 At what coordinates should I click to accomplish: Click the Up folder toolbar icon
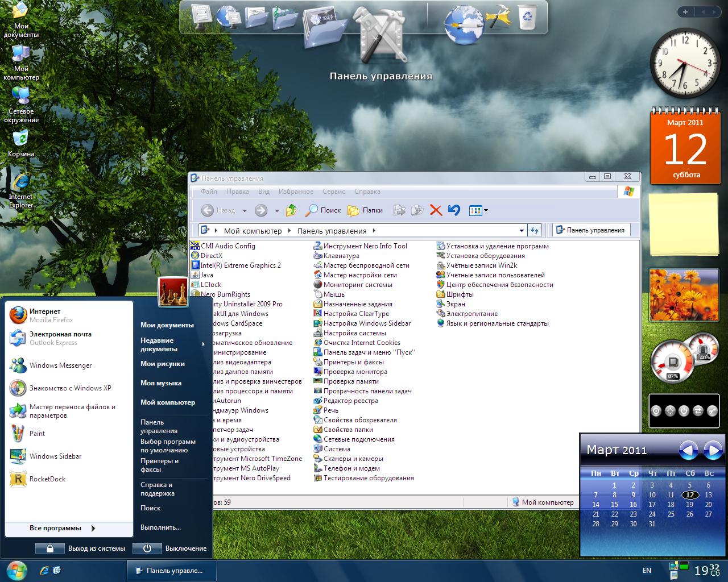coord(291,210)
